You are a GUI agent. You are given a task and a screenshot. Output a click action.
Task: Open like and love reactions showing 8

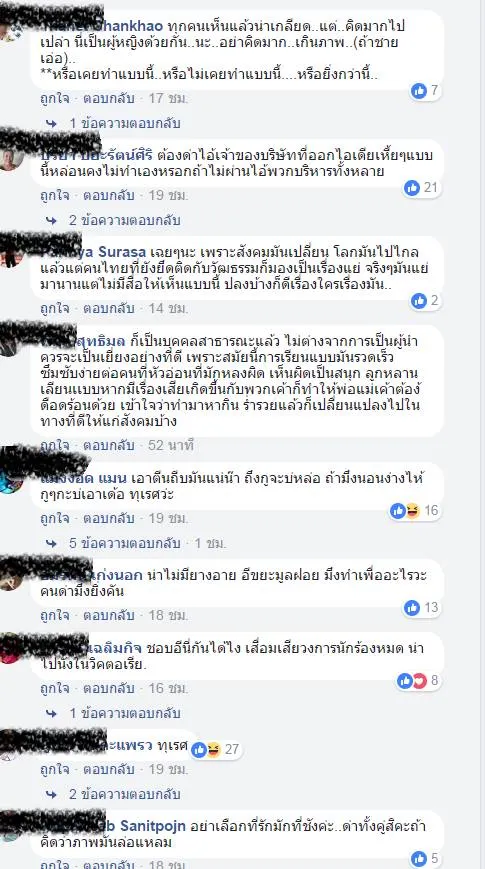418,681
